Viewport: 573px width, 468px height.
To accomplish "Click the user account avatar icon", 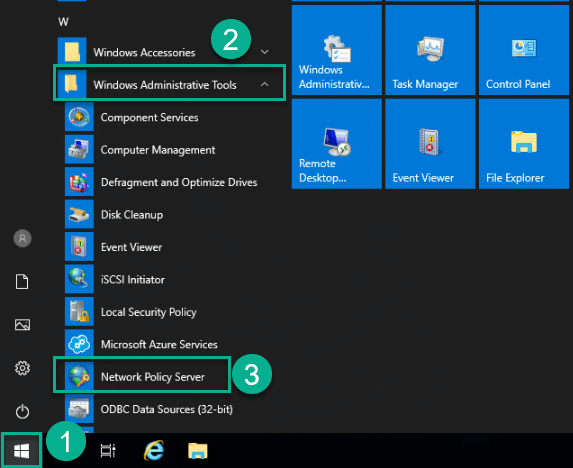I will (x=22, y=239).
